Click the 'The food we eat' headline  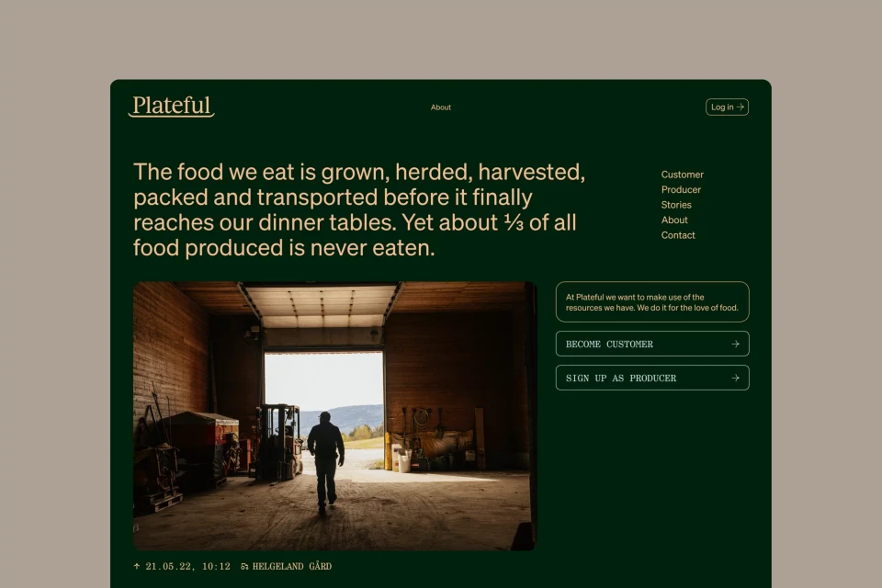(x=358, y=210)
